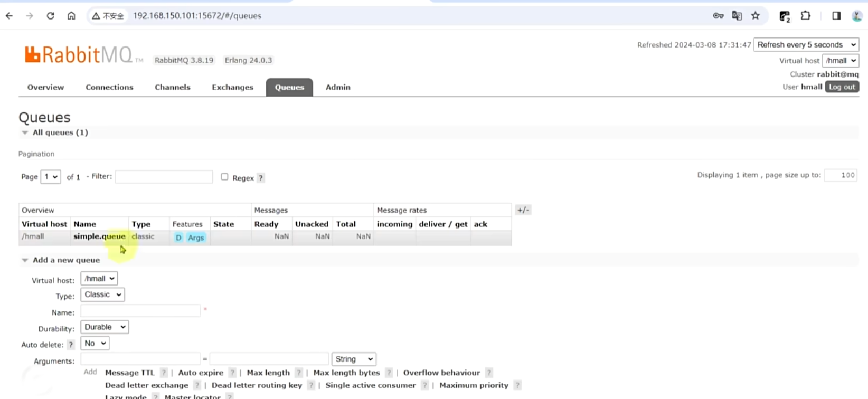Screen dimensions: 868x399
Task: Click in the Arguments key field
Action: pyautogui.click(x=140, y=359)
